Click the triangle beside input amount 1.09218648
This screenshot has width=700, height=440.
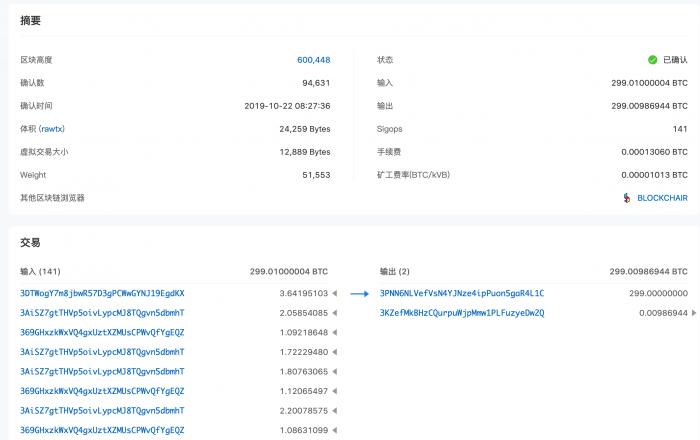pos(335,332)
